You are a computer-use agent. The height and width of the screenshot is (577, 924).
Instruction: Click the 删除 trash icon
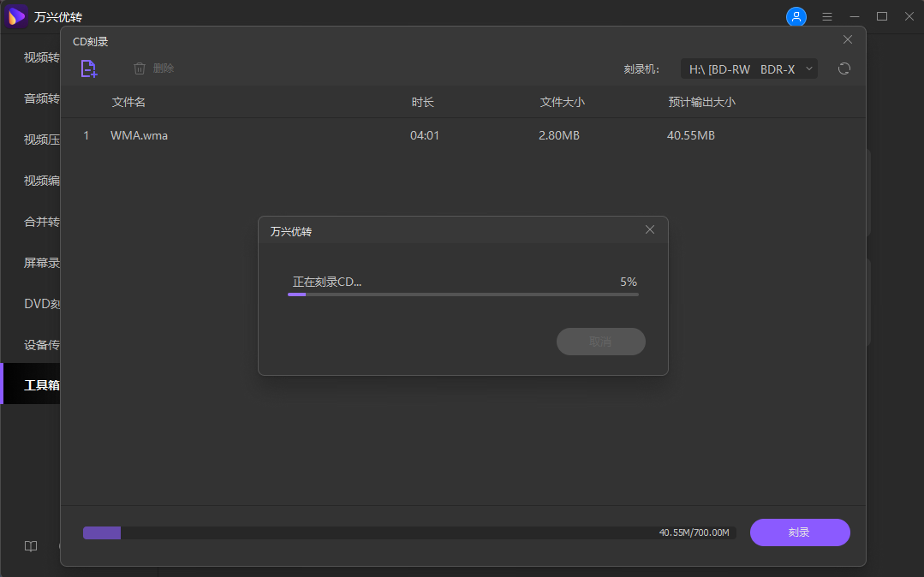pos(140,68)
